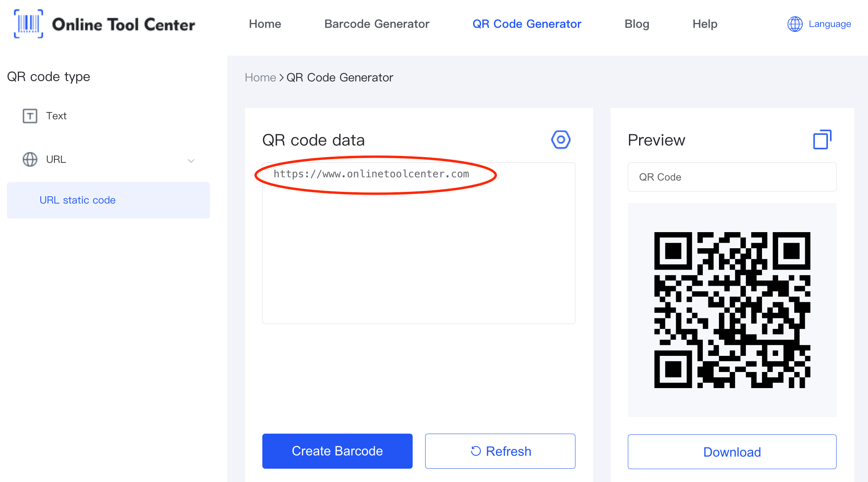Click the Home breadcrumb link
The width and height of the screenshot is (868, 482).
coord(260,78)
